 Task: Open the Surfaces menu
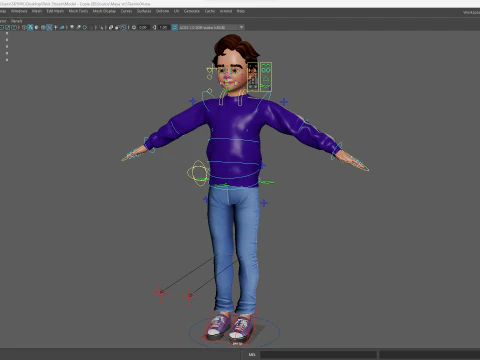coord(144,11)
